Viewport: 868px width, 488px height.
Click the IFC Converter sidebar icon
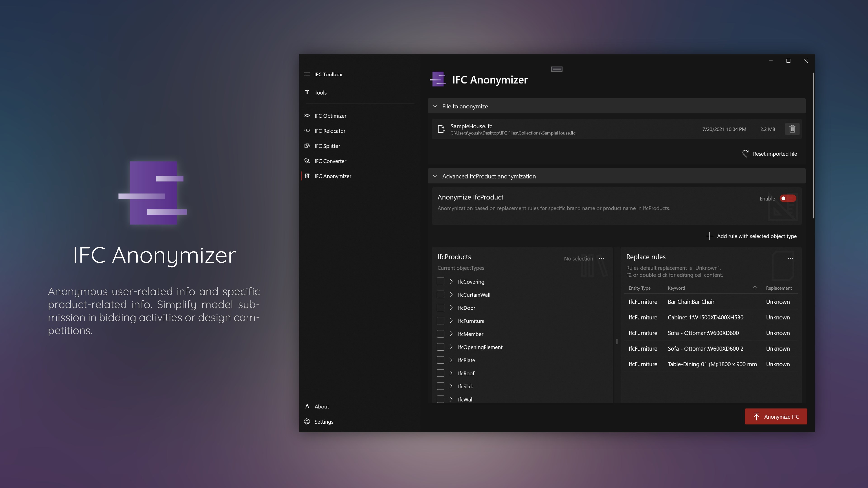[307, 161]
